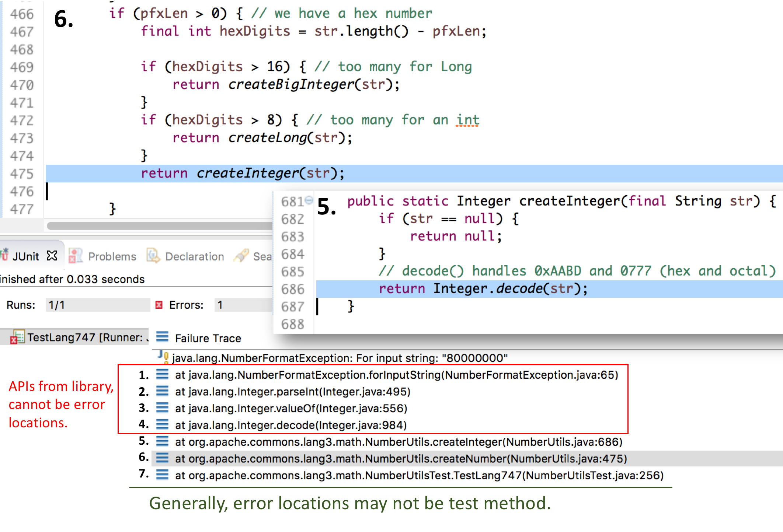Open the createInteger NumberUtils.java:686 trace line
The height and width of the screenshot is (532, 783).
point(399,442)
